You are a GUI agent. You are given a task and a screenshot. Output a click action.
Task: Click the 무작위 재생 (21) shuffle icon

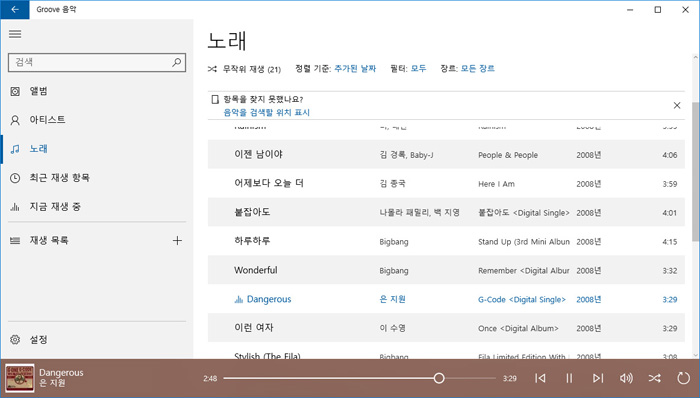(212, 69)
